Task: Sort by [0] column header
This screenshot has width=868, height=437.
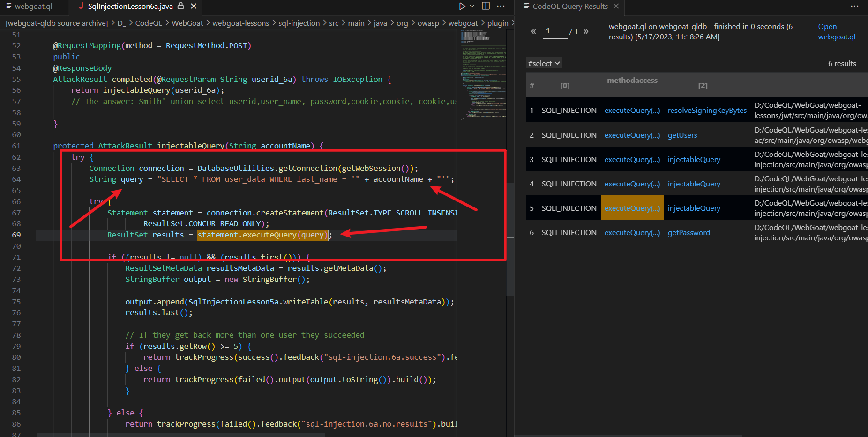Action: [565, 86]
